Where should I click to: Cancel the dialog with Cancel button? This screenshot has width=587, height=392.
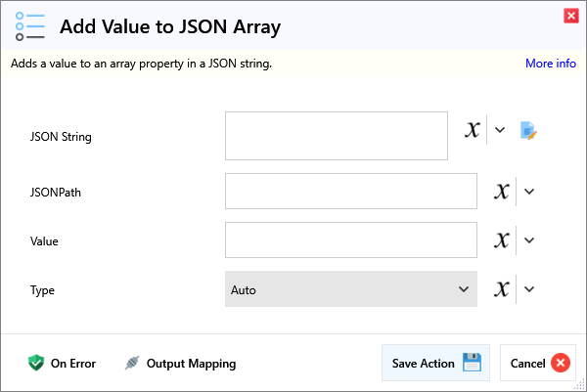coord(538,363)
